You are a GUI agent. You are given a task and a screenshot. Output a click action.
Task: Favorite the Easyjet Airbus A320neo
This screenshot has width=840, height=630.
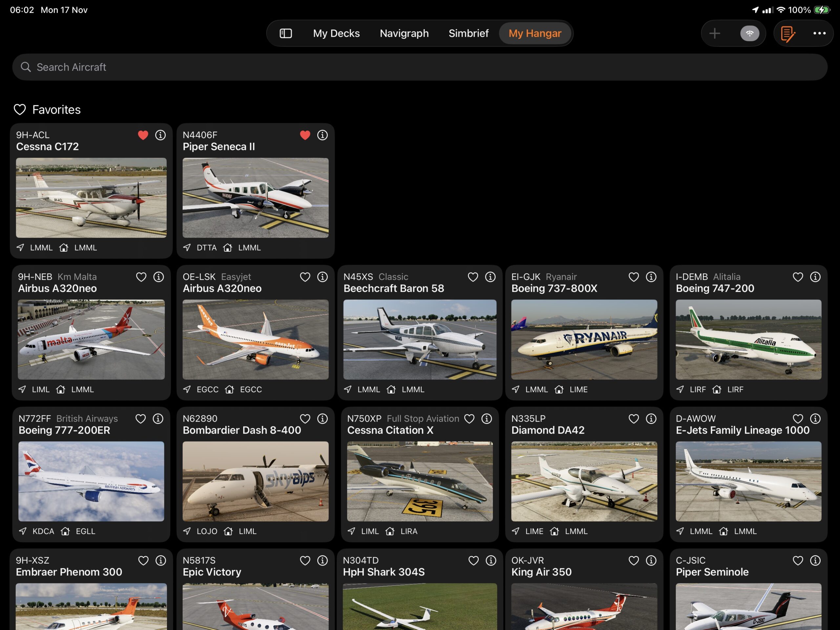pos(305,277)
